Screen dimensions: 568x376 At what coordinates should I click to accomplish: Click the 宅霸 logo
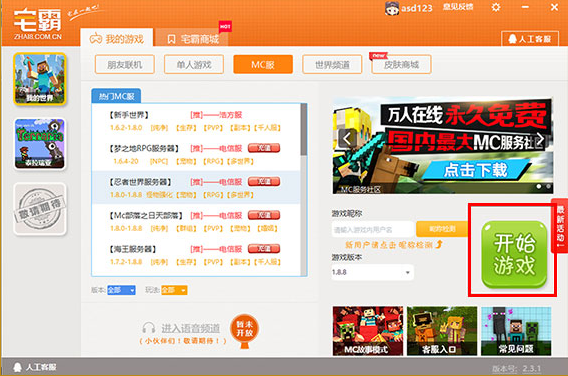point(38,23)
